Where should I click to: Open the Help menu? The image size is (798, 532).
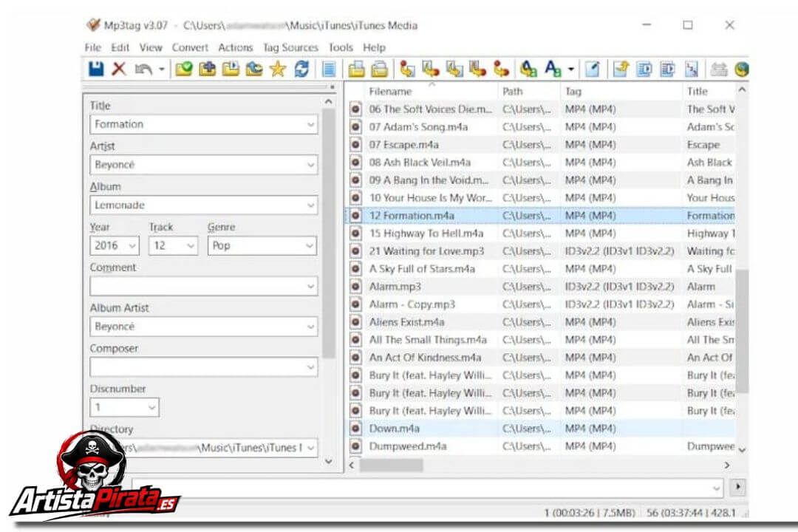374,47
